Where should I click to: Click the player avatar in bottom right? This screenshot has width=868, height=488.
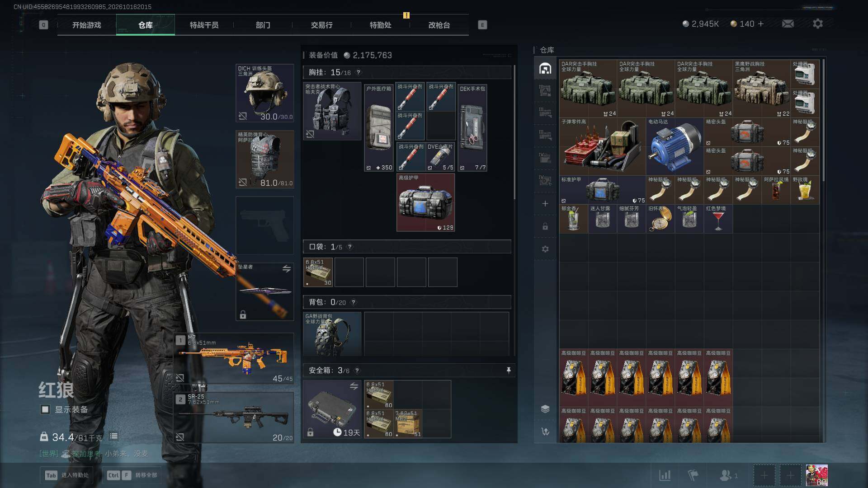[x=816, y=475]
